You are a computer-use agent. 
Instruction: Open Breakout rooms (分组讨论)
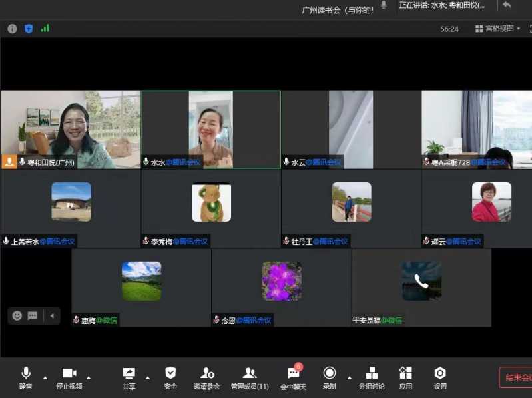click(372, 377)
